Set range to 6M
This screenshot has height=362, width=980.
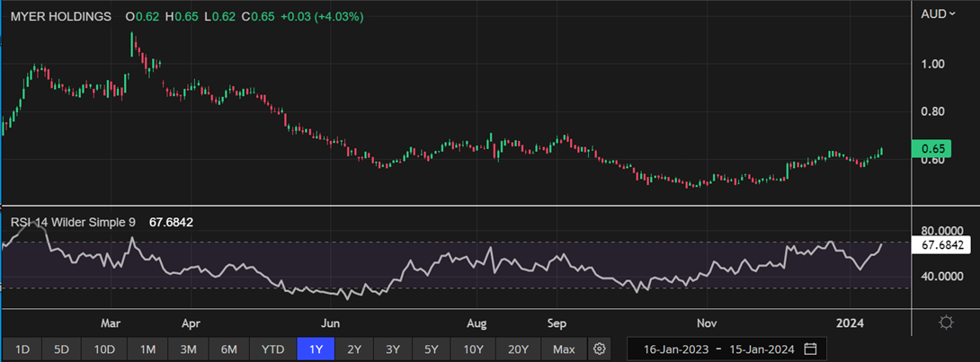pyautogui.click(x=228, y=349)
